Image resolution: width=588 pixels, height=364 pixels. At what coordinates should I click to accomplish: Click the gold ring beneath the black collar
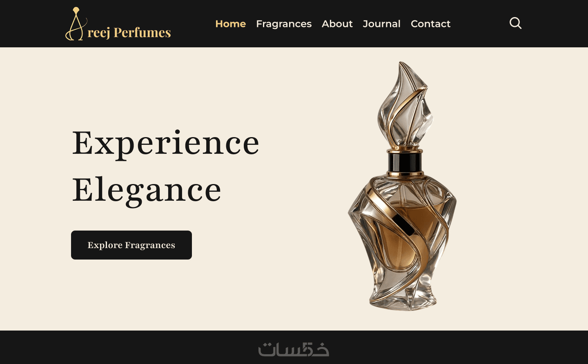[x=404, y=174]
